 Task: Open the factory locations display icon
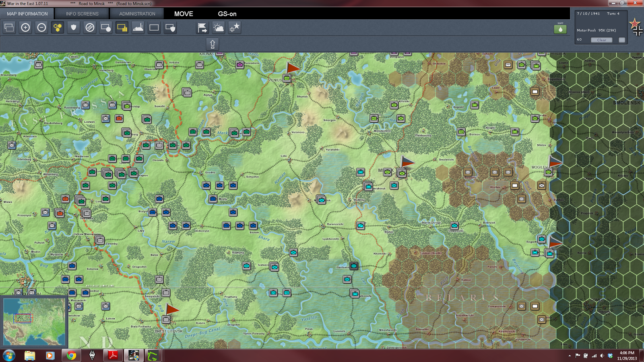click(x=138, y=28)
